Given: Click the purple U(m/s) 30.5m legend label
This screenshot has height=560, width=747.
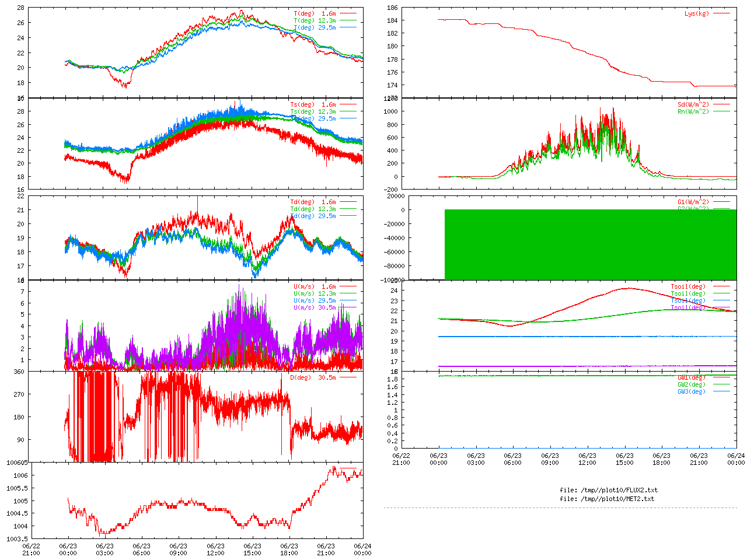Looking at the screenshot, I should (x=315, y=307).
